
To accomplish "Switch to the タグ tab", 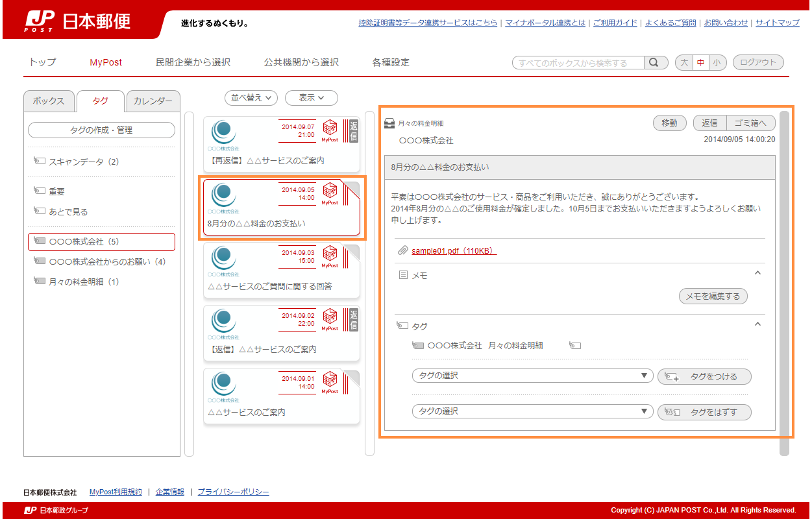I will coord(100,101).
